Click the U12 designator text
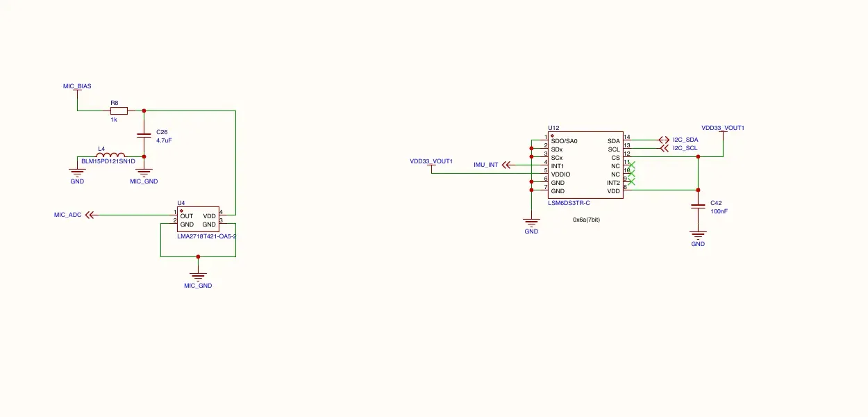Screen dimensions: 868x417 tap(553, 128)
